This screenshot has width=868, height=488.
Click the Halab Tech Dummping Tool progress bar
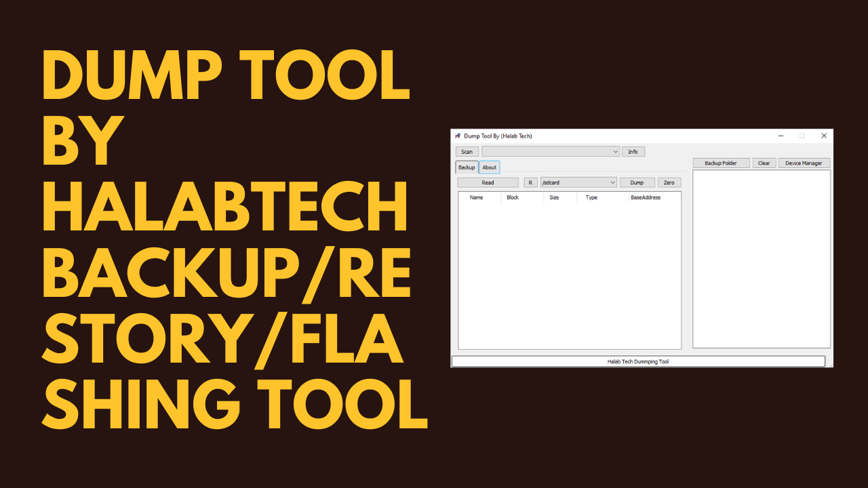click(x=638, y=362)
